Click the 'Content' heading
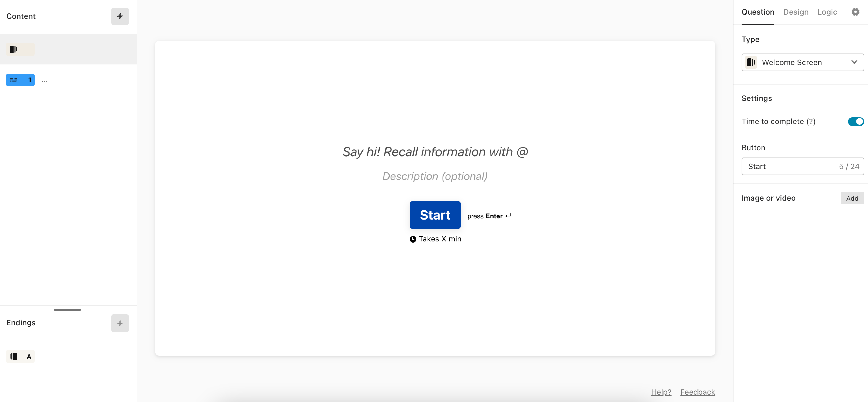 [21, 16]
